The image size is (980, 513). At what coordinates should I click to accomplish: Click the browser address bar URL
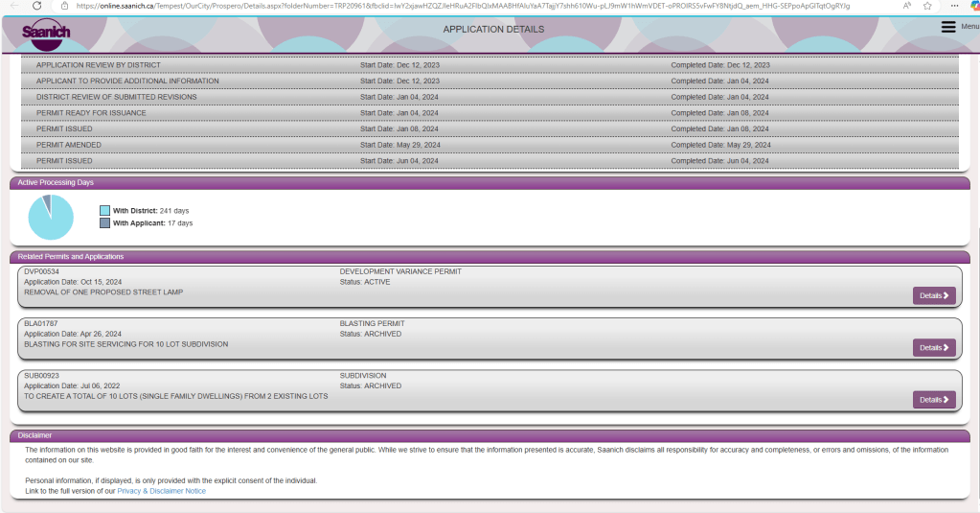tap(460, 6)
